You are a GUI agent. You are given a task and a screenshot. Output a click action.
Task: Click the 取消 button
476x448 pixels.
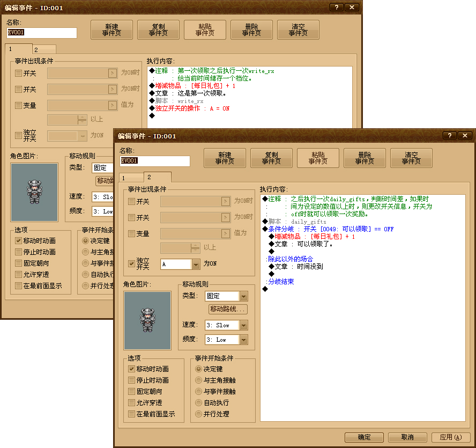pos(407,437)
